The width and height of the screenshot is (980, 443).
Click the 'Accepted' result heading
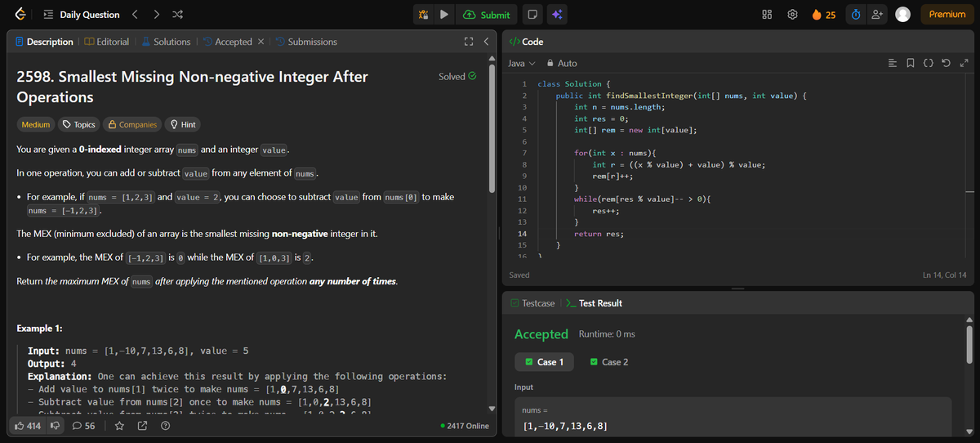[x=541, y=334]
